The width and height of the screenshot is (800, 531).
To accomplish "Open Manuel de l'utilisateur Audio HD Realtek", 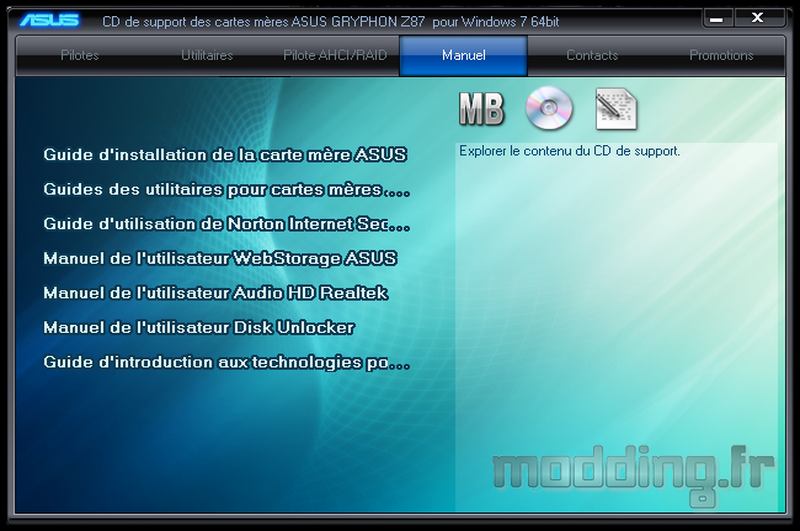I will 215,293.
